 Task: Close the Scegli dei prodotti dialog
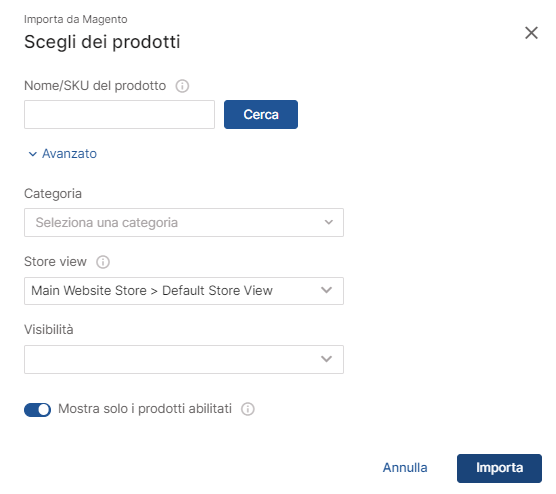tap(531, 33)
